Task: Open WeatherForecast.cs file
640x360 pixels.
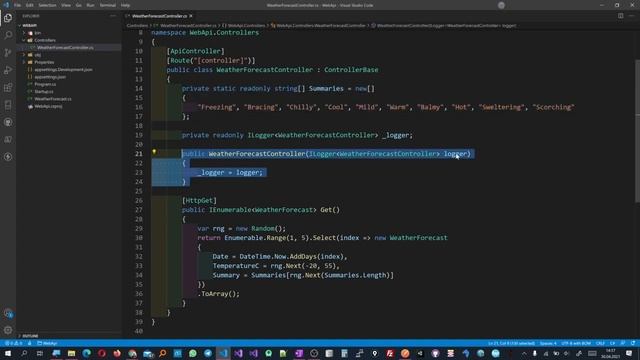Action: 53,99
